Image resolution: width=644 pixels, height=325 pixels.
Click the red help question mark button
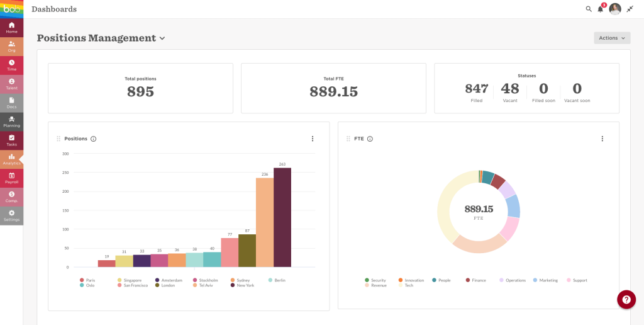click(626, 299)
